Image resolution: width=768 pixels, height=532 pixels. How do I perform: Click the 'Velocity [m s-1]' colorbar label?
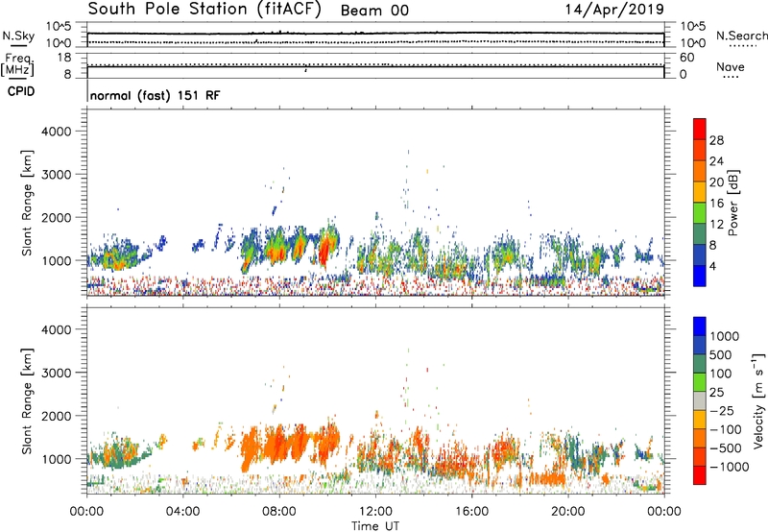coord(758,400)
